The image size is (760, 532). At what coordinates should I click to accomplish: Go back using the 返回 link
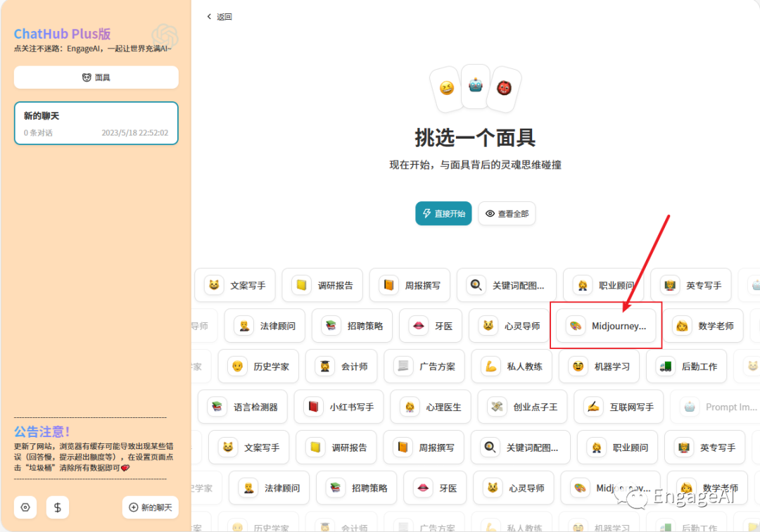tap(220, 17)
